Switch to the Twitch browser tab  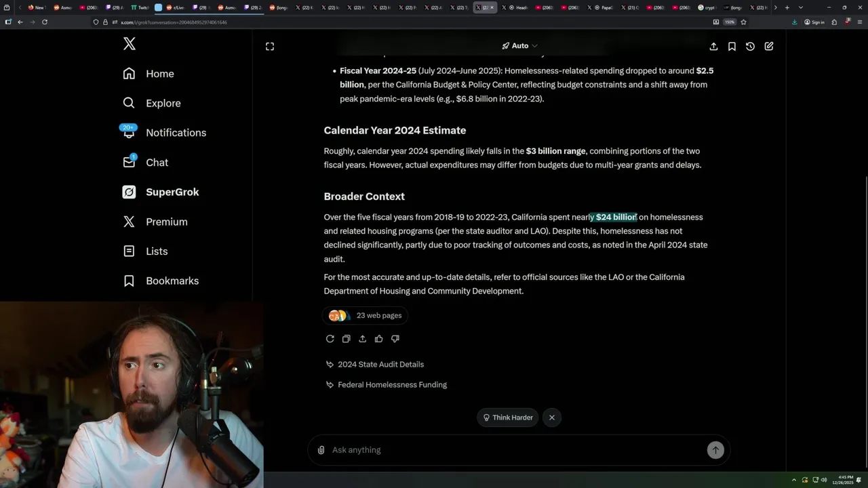pyautogui.click(x=140, y=7)
